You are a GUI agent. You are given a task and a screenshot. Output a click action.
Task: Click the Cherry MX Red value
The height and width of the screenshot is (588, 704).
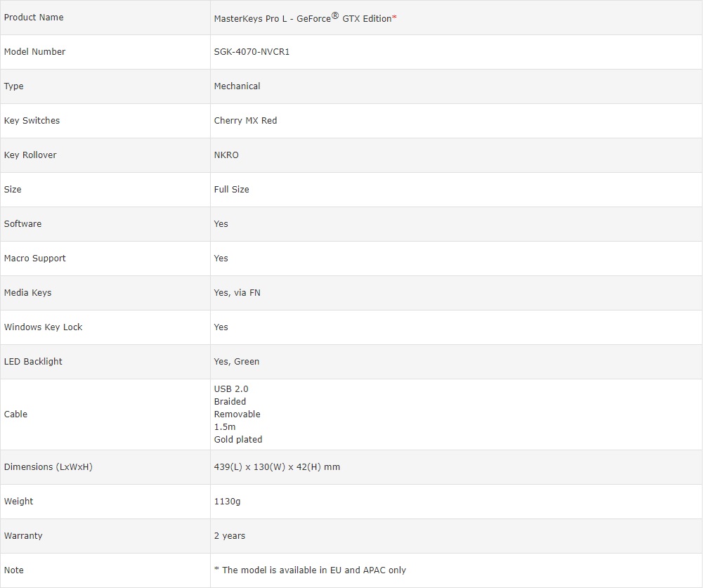tap(245, 121)
